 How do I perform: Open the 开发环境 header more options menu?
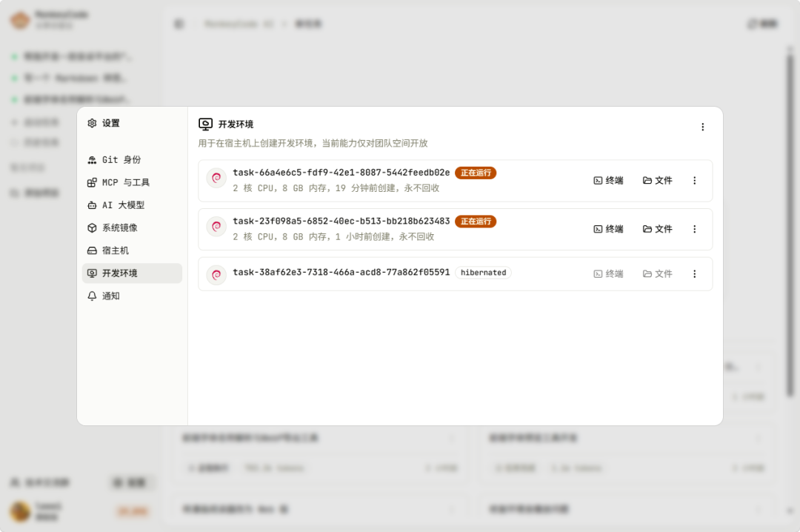(702, 127)
